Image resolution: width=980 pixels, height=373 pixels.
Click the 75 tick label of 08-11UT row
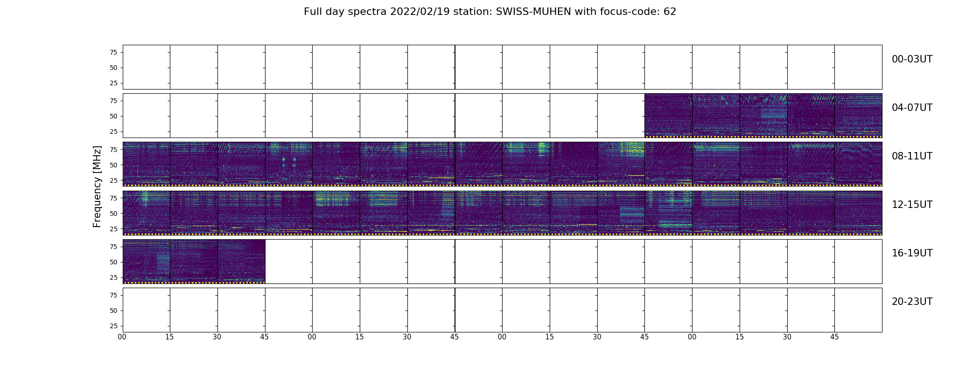pos(113,149)
